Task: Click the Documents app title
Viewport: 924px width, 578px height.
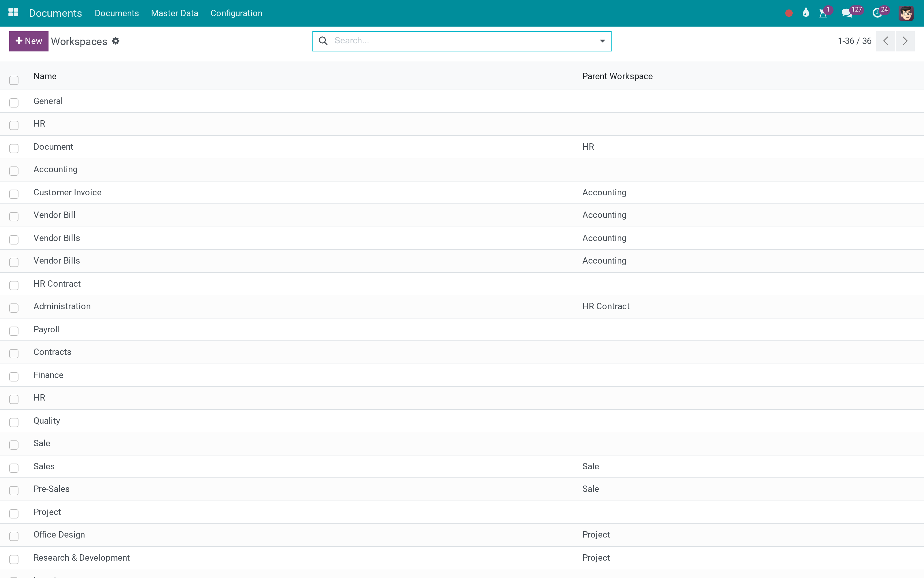Action: (55, 13)
